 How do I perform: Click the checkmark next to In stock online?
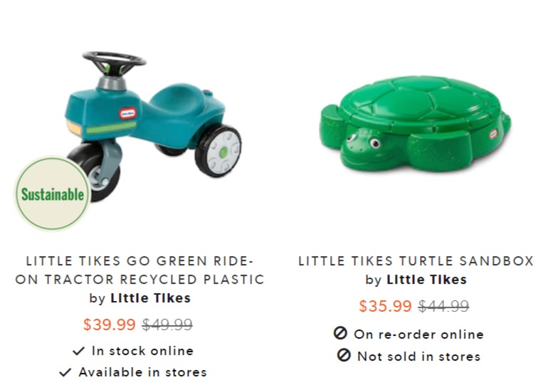[x=78, y=351]
